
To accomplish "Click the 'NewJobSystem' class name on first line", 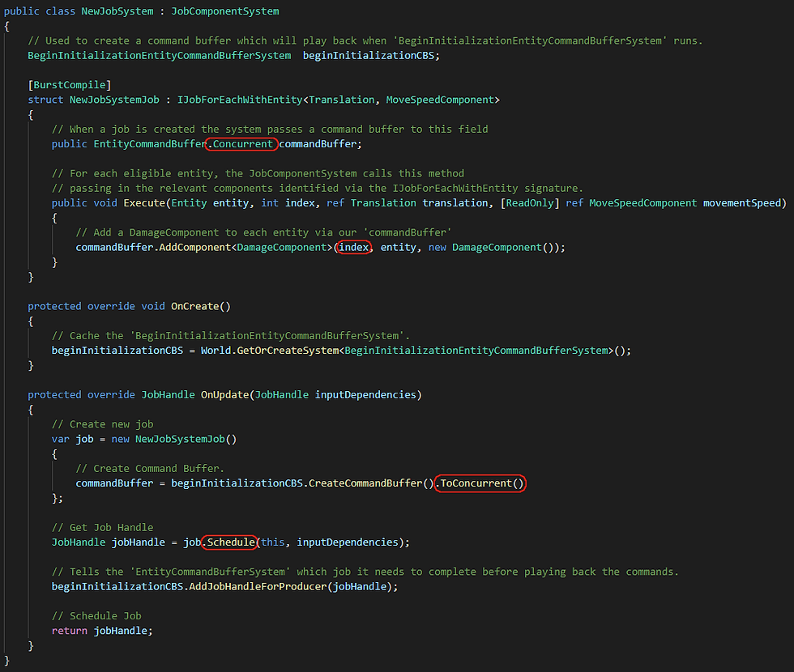I will [117, 11].
